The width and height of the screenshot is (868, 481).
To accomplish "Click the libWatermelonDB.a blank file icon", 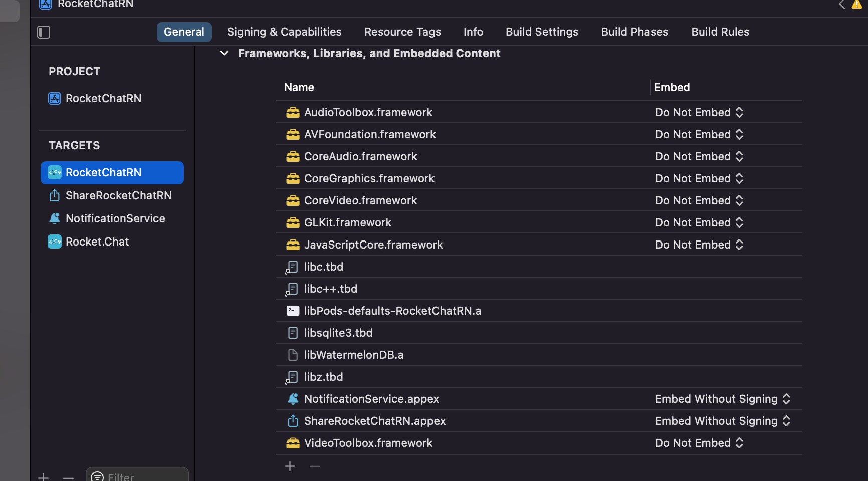I will (x=293, y=355).
